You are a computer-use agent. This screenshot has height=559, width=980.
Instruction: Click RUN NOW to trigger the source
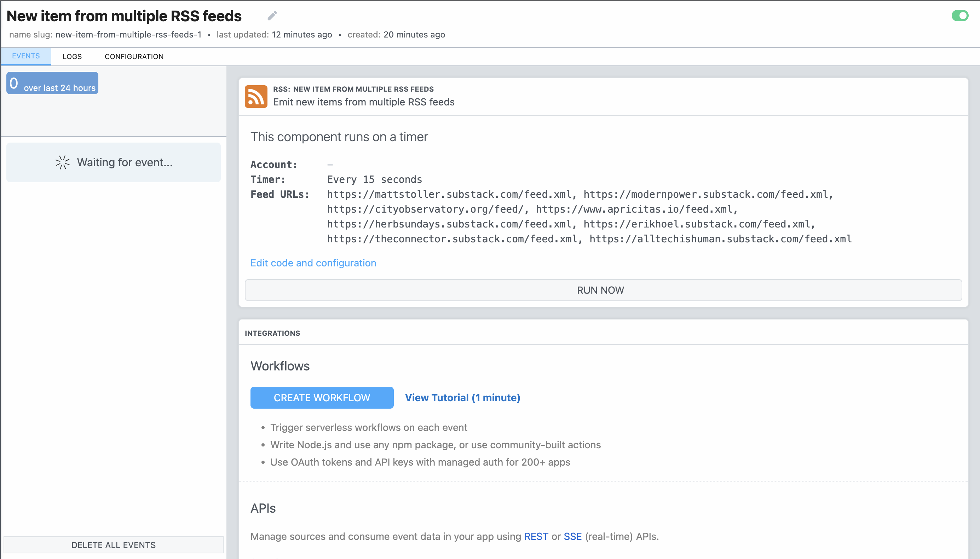600,290
